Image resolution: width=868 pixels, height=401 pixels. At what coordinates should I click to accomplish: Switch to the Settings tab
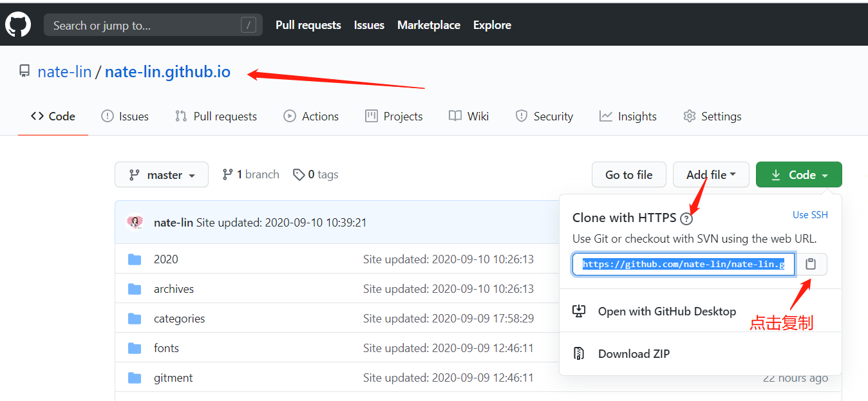pos(712,117)
